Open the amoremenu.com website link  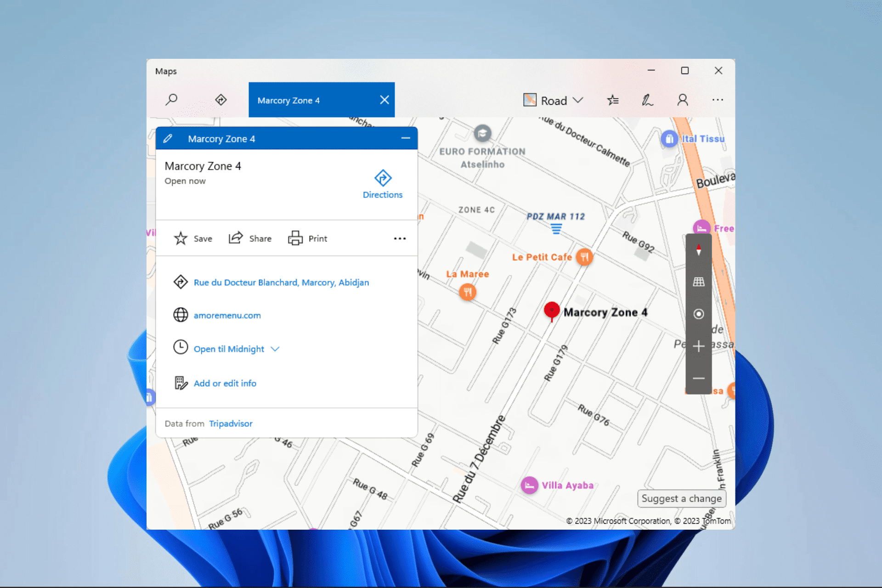227,316
